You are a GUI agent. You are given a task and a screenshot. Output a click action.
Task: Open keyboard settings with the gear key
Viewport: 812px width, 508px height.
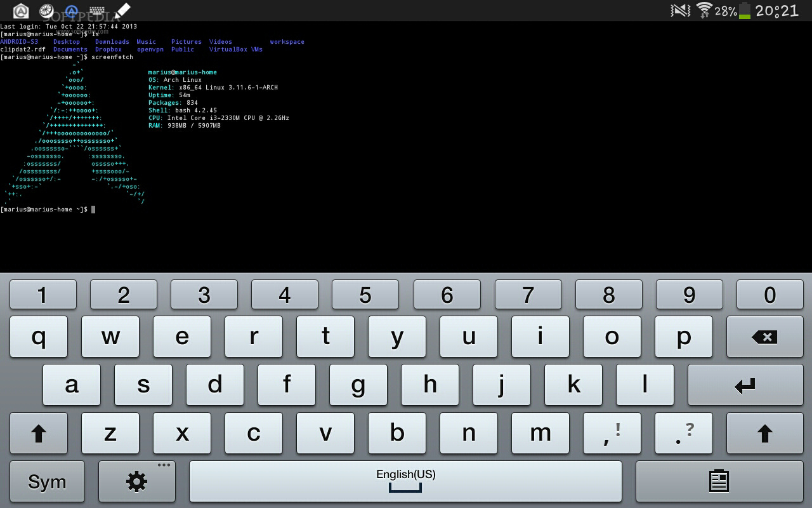(x=136, y=481)
